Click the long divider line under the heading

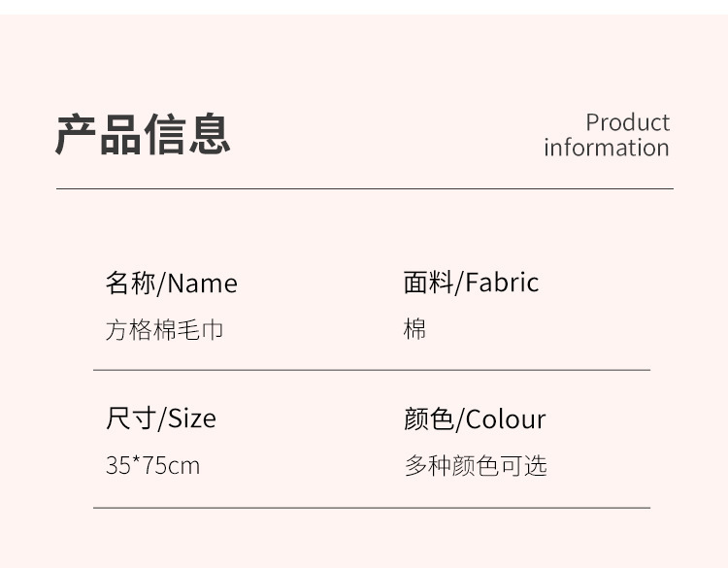coord(364,188)
